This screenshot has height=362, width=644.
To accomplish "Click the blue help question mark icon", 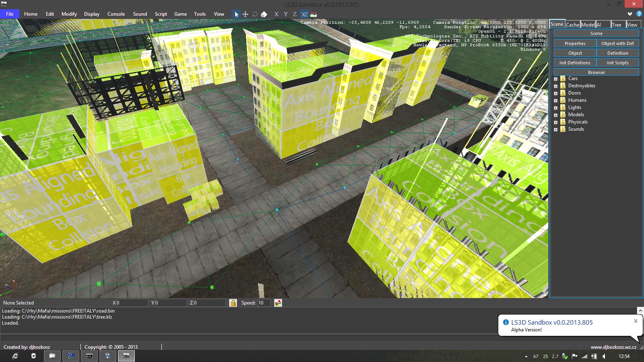I will click(639, 14).
